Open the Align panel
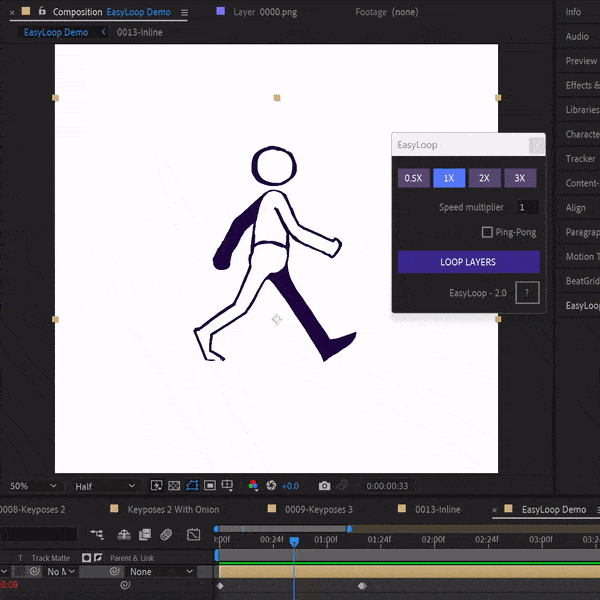600x600 pixels. (575, 208)
